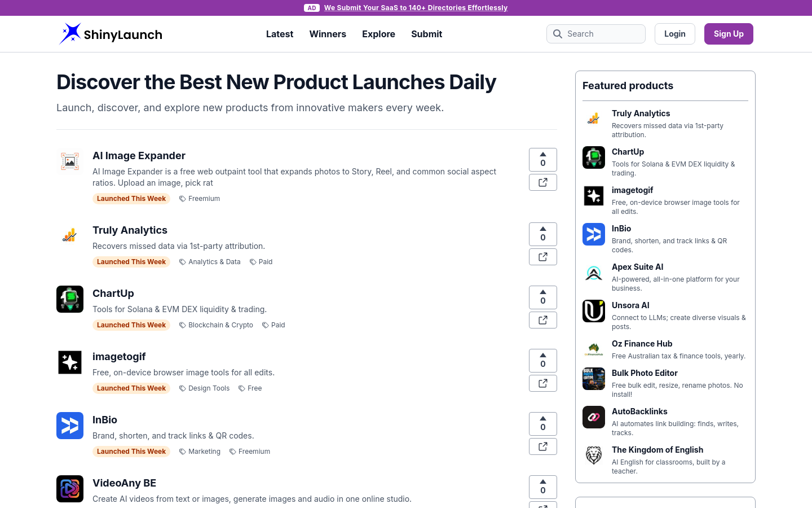Click ChartUp robot logo in main list
The image size is (812, 508).
click(70, 299)
